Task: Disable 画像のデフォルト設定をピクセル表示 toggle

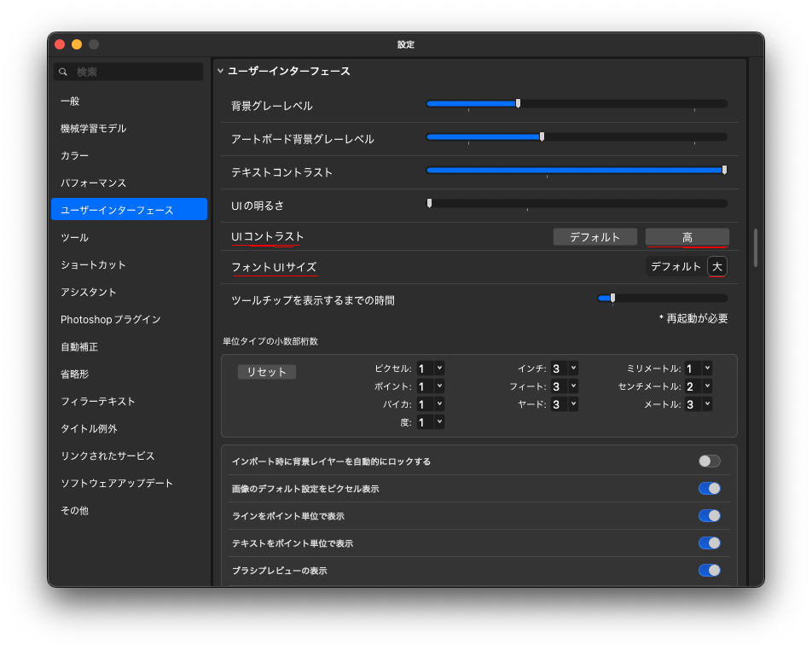Action: pyautogui.click(x=709, y=489)
